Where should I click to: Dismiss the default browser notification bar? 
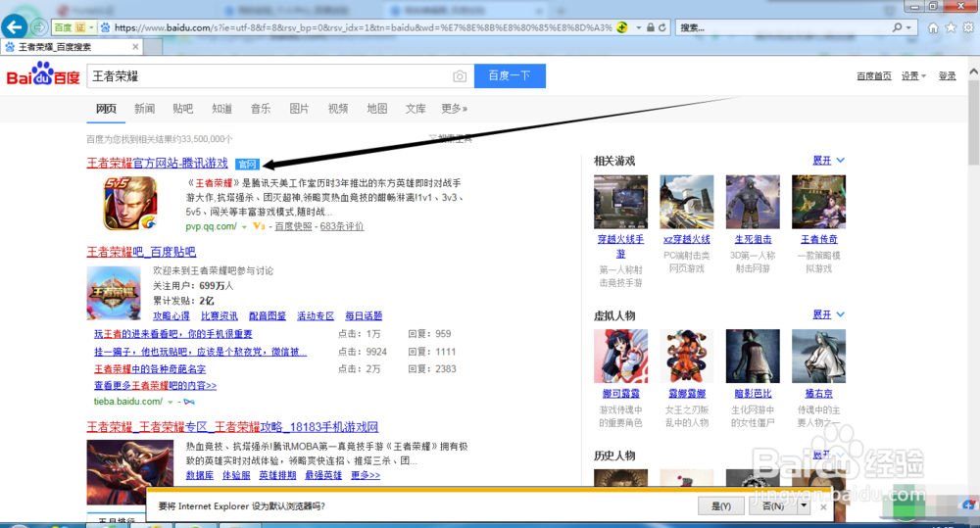pyautogui.click(x=823, y=506)
